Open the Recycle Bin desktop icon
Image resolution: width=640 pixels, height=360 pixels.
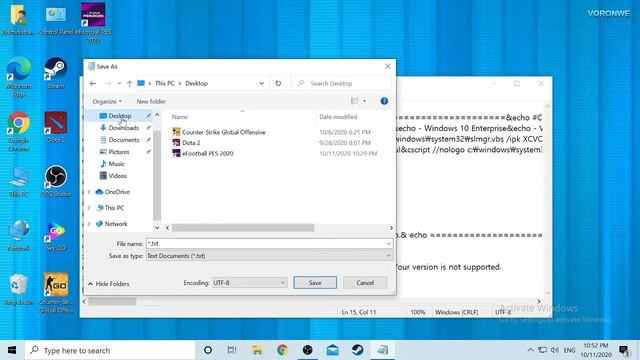coord(19,289)
